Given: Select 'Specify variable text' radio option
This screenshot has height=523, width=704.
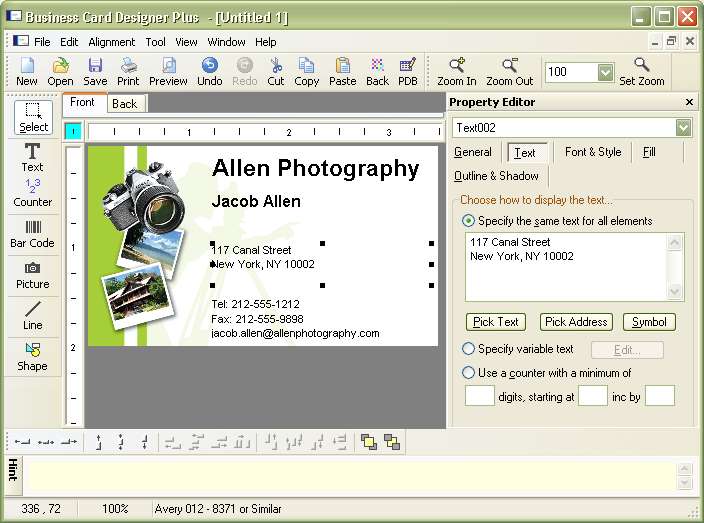Looking at the screenshot, I should (469, 349).
